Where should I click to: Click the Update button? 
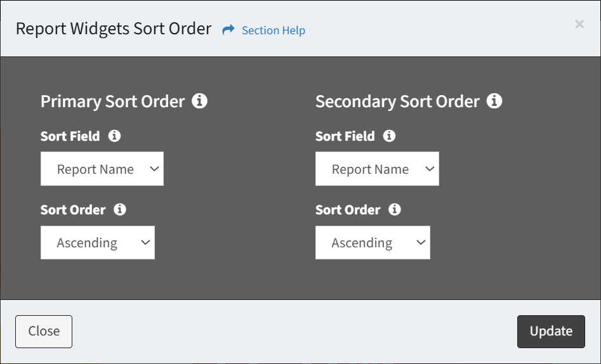[x=551, y=332]
